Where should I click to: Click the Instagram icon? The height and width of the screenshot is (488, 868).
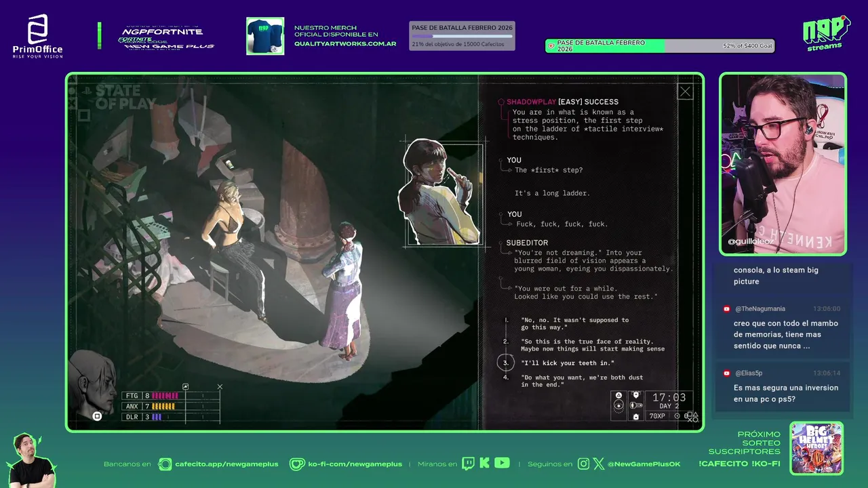584,464
